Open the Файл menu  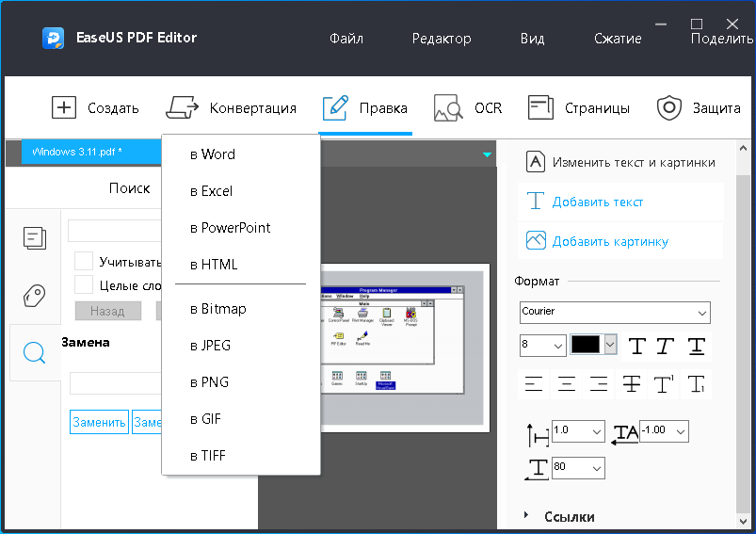tap(346, 38)
